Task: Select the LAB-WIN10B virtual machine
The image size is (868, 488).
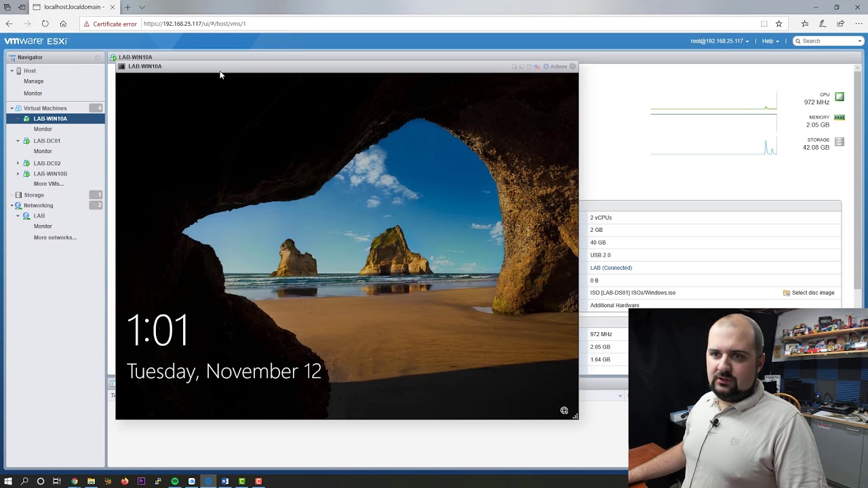Action: click(50, 174)
